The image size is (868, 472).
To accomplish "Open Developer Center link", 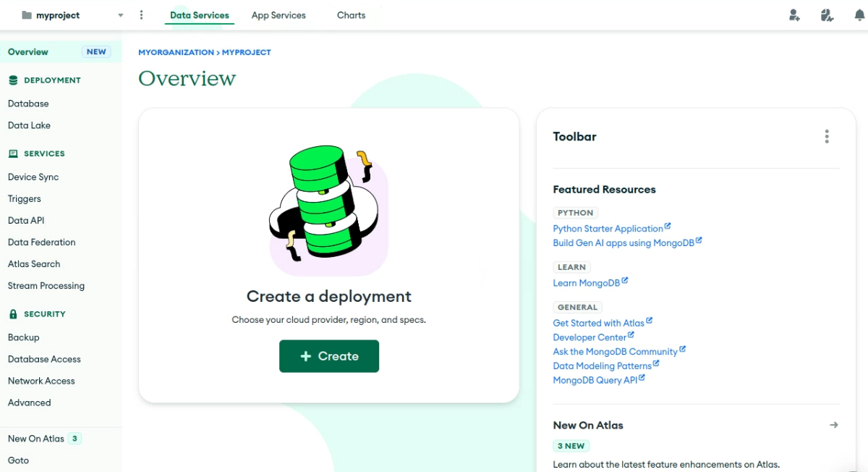I will (590, 337).
